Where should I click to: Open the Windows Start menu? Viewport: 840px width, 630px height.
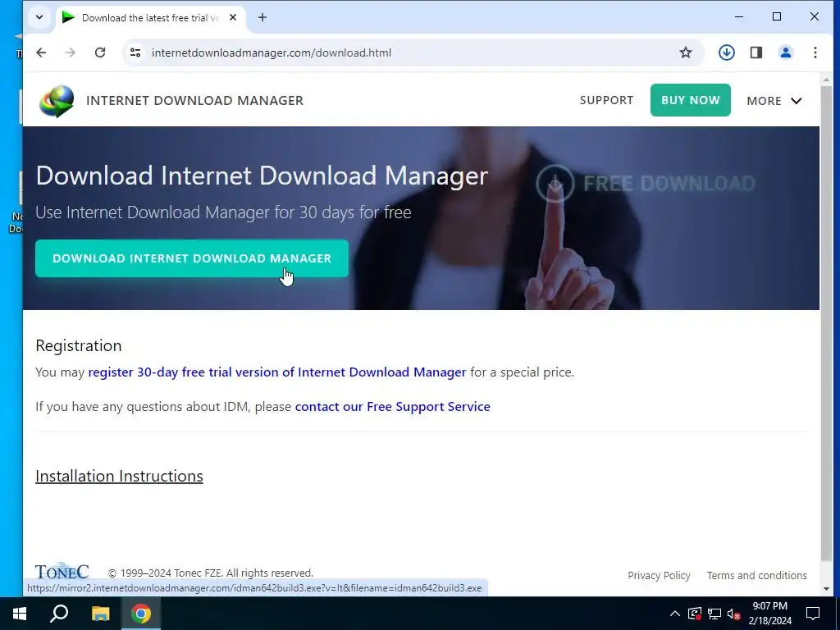tap(20, 614)
